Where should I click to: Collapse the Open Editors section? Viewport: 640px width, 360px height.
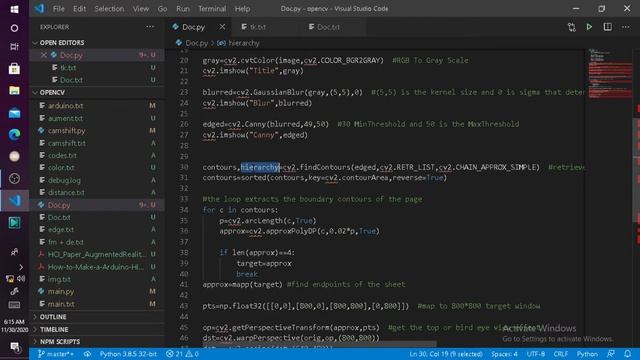[97, 42]
